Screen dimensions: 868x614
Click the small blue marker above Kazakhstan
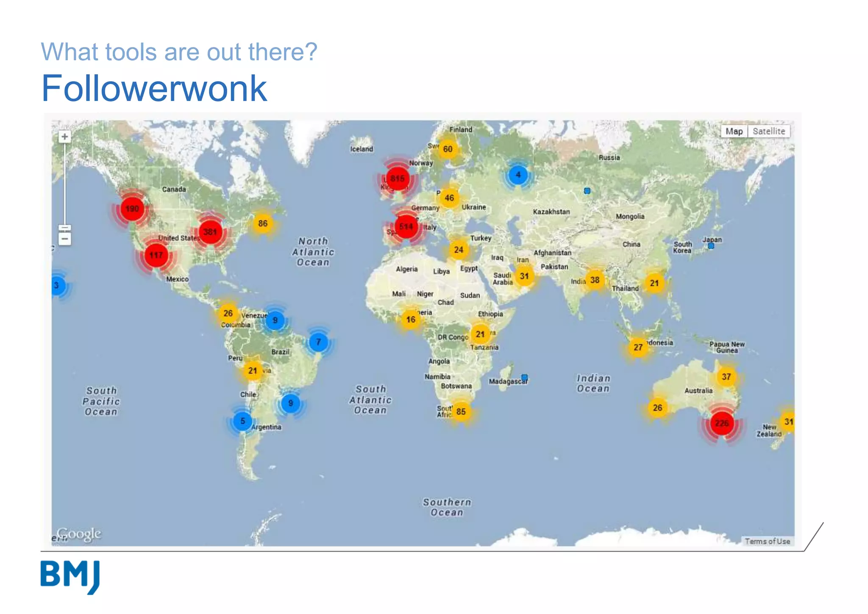pyautogui.click(x=587, y=191)
